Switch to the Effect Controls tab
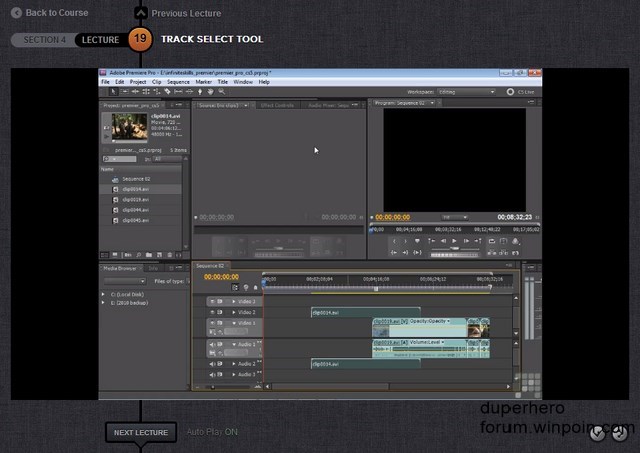 pyautogui.click(x=277, y=105)
